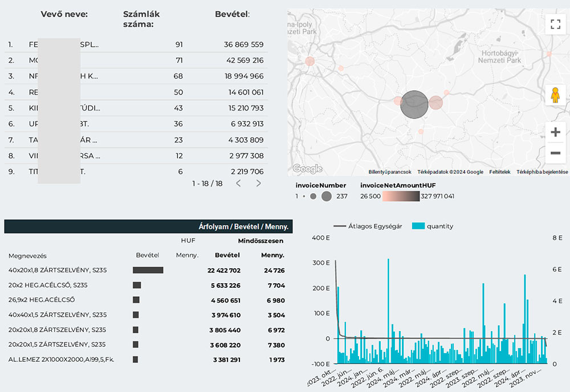Go to next page of customer table
Image resolution: width=570 pixels, height=392 pixels.
pos(258,183)
